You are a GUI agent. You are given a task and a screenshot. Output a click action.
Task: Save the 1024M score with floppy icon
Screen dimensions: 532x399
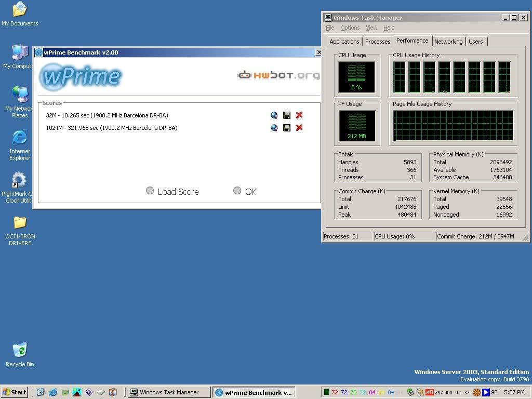click(287, 128)
